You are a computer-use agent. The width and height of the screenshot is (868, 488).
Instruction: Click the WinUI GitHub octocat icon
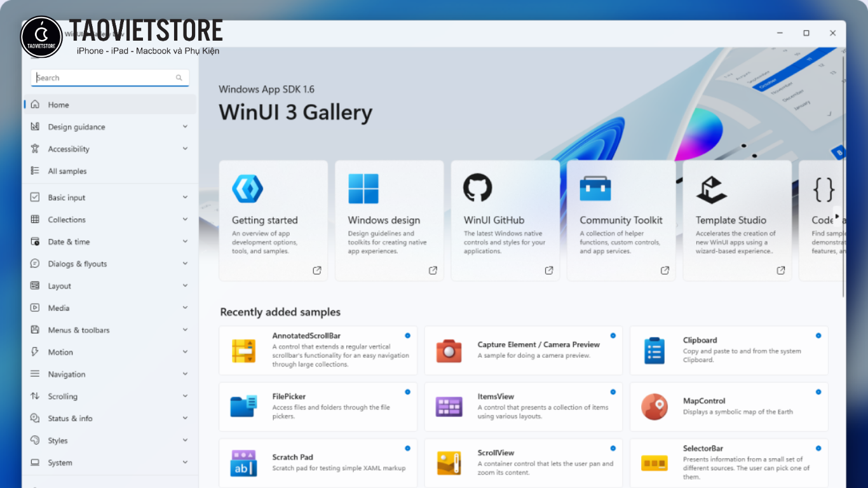click(478, 188)
